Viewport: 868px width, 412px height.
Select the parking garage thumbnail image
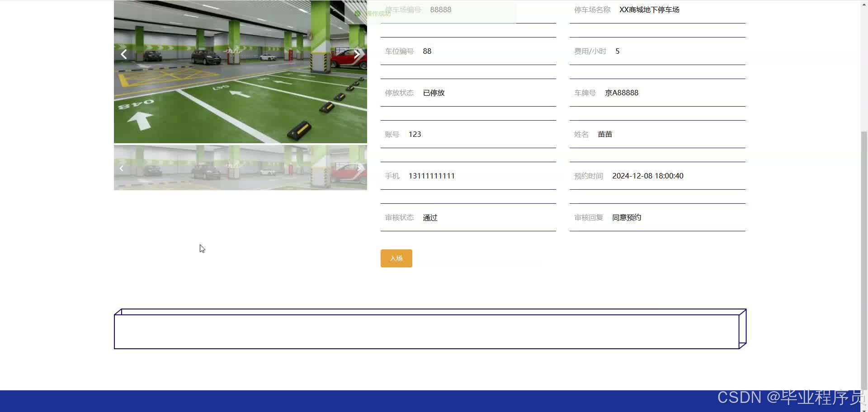[240, 168]
